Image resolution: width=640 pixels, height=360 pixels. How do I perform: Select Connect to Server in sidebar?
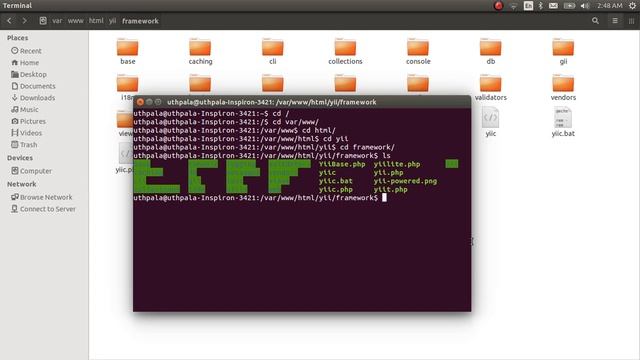(43, 209)
